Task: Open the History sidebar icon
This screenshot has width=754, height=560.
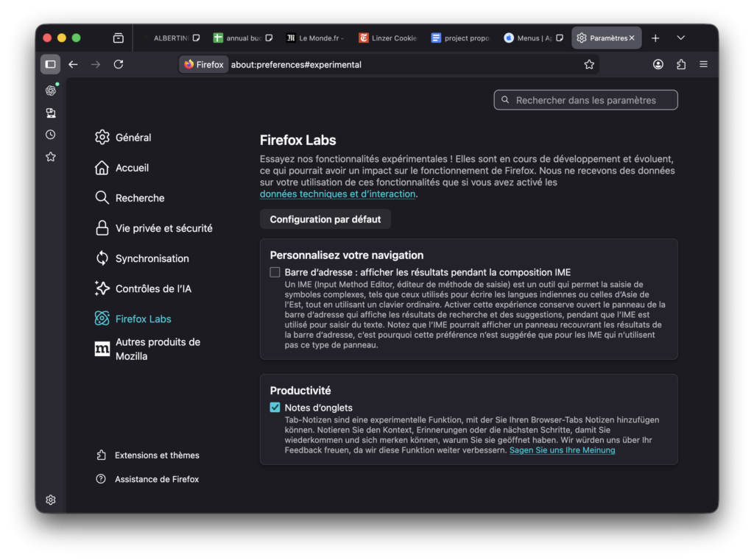Action: pos(50,135)
